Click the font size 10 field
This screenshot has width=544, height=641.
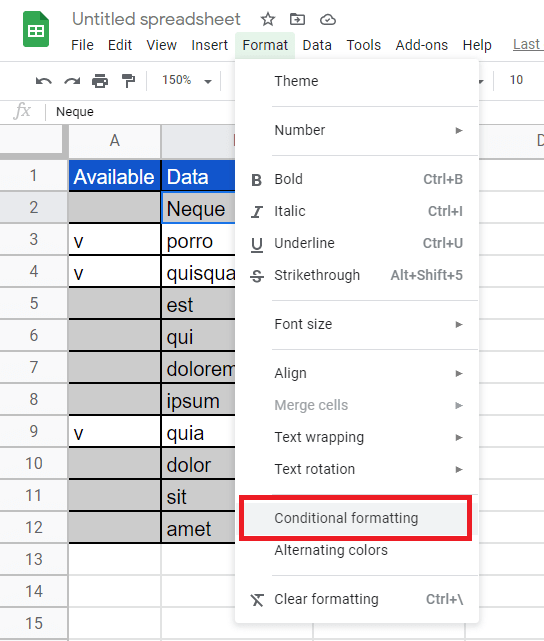pyautogui.click(x=516, y=80)
